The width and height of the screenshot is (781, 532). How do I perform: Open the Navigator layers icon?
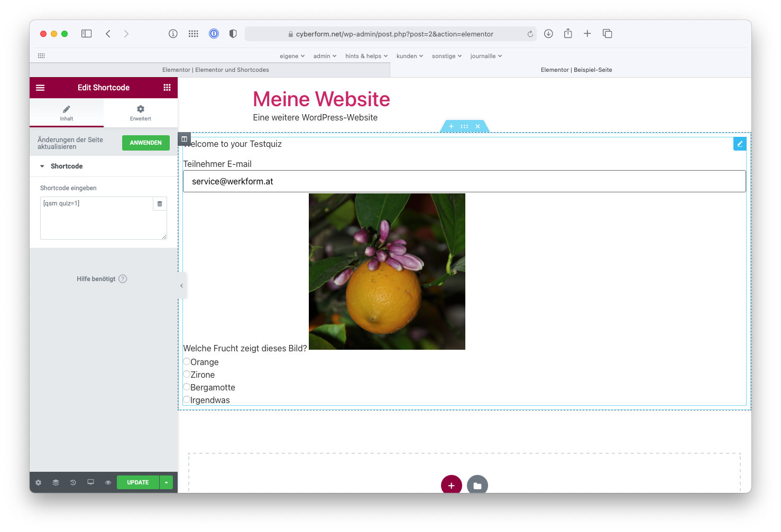click(56, 482)
